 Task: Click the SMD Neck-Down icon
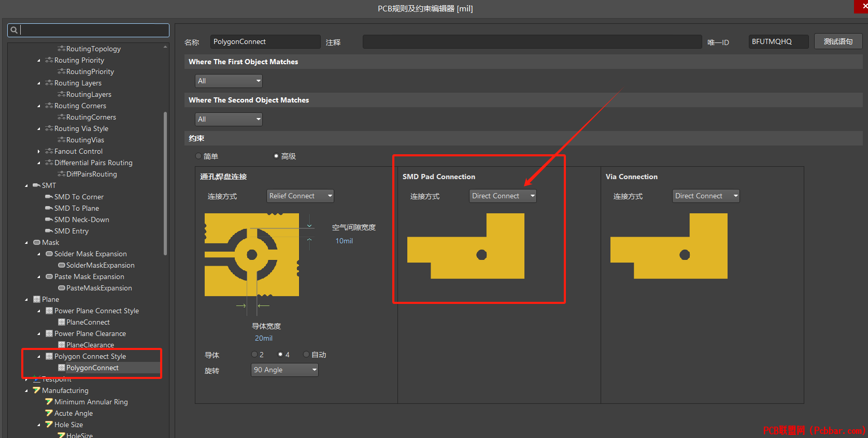tap(49, 220)
